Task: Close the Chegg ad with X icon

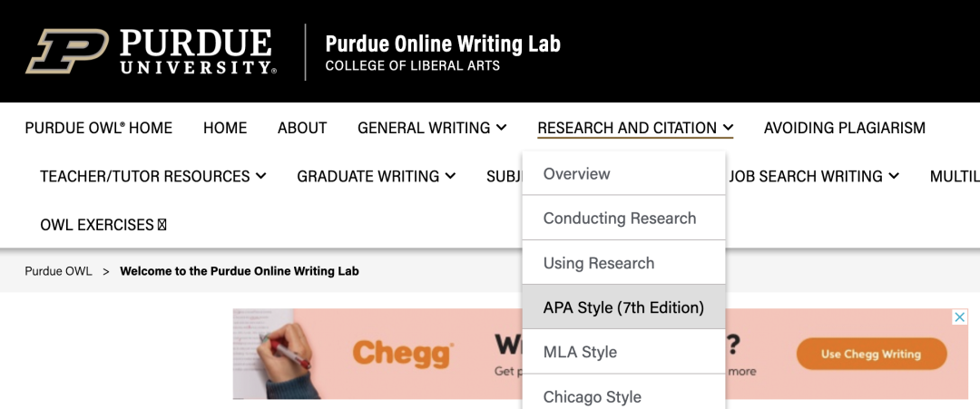Action: coord(959,317)
